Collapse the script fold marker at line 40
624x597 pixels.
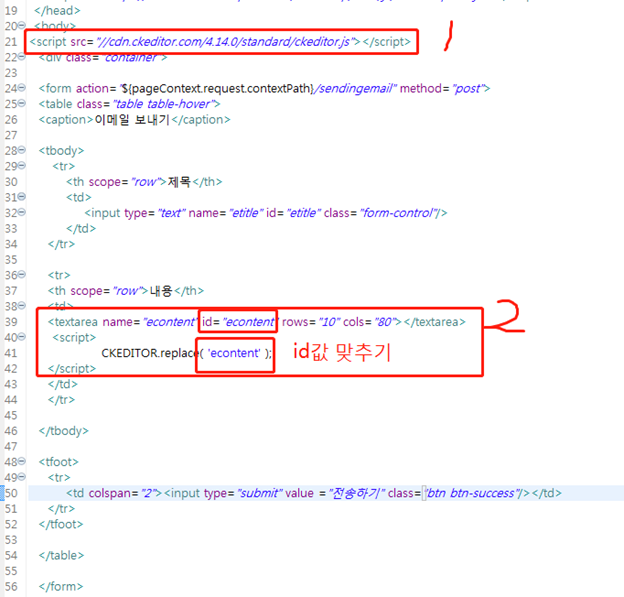pyautogui.click(x=22, y=337)
